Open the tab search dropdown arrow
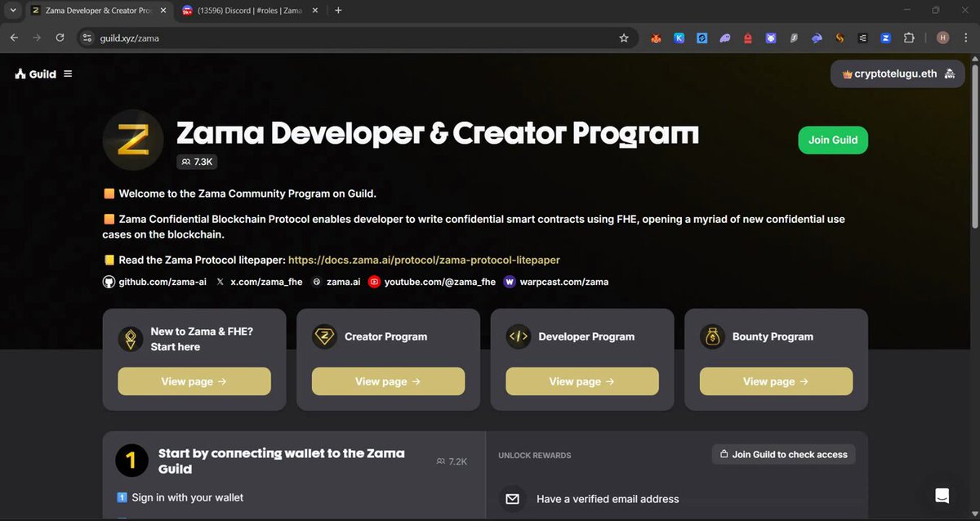The width and height of the screenshot is (980, 521). coord(11,11)
